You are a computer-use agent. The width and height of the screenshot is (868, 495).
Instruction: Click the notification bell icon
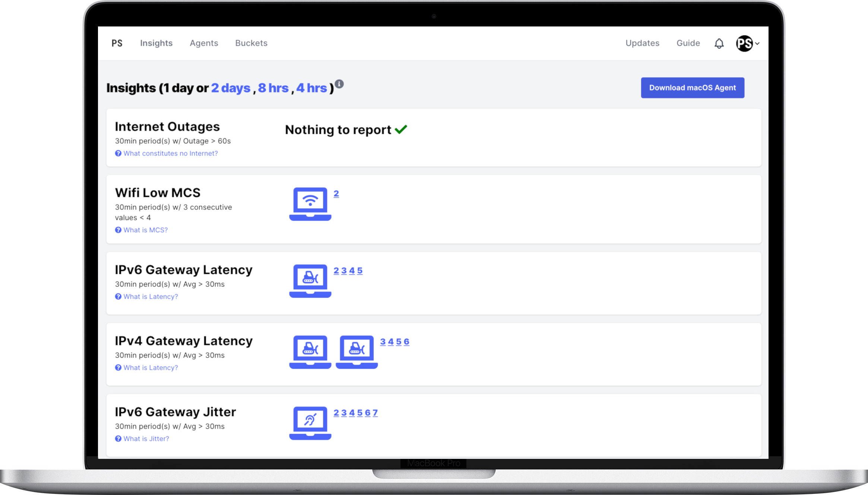(x=719, y=44)
